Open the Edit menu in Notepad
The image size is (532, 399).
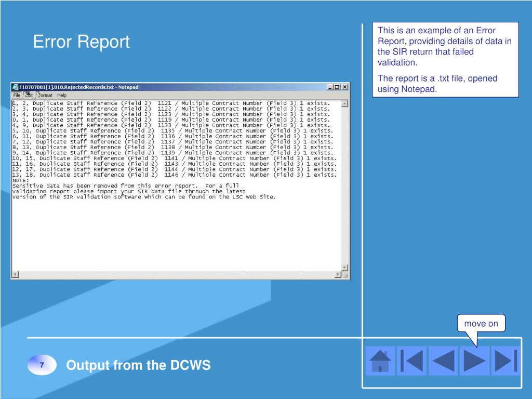29,96
